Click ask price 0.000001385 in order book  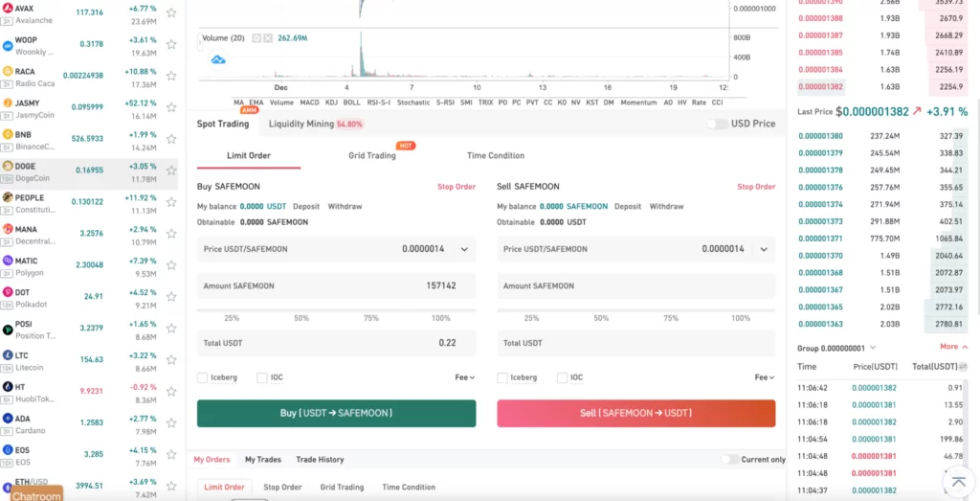(x=820, y=53)
